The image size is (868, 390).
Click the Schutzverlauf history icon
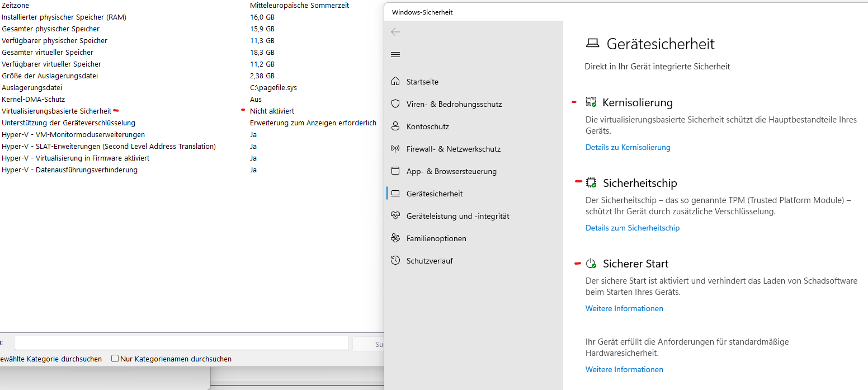395,261
